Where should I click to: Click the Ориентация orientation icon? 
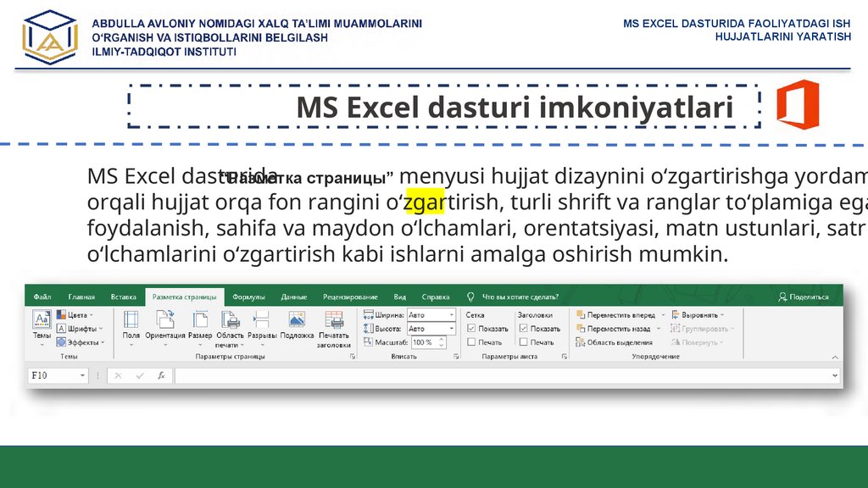tap(165, 319)
